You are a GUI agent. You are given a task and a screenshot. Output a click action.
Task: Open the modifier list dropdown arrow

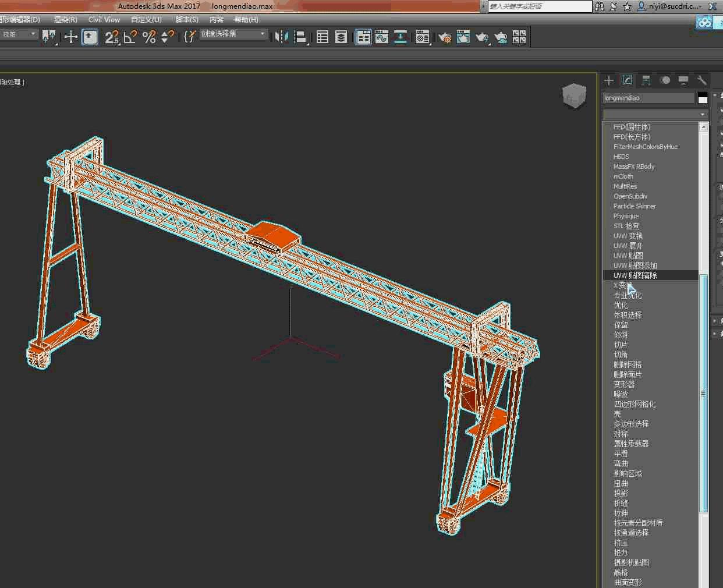703,114
